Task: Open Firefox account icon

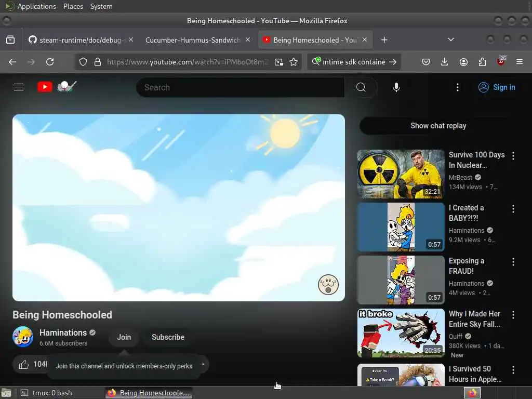Action: click(463, 62)
